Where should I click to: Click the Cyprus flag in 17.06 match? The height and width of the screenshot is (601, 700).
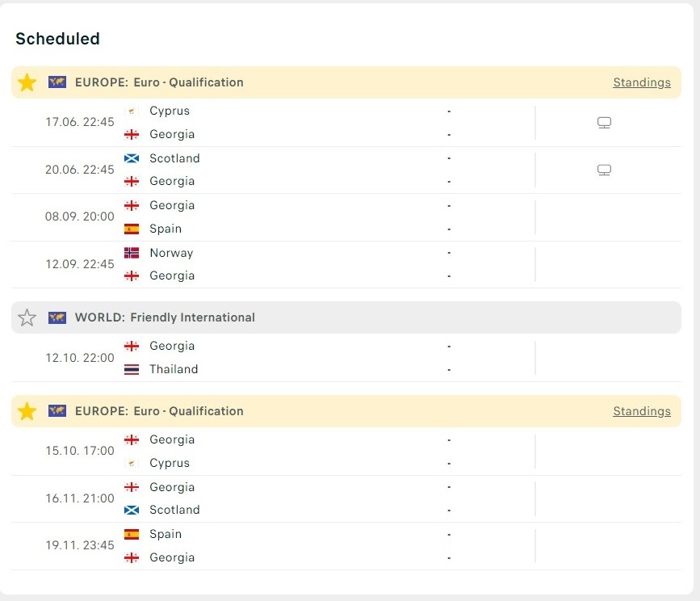tap(132, 111)
